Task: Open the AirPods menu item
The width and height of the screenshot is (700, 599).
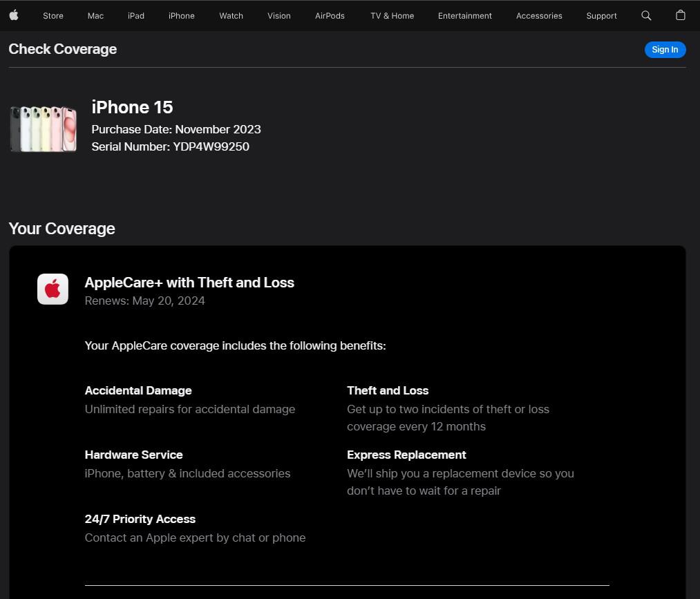Action: point(330,16)
